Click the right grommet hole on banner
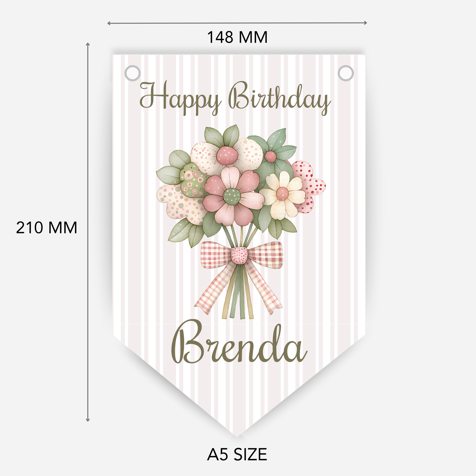Viewport: 476px width, 476px height. pyautogui.click(x=346, y=73)
